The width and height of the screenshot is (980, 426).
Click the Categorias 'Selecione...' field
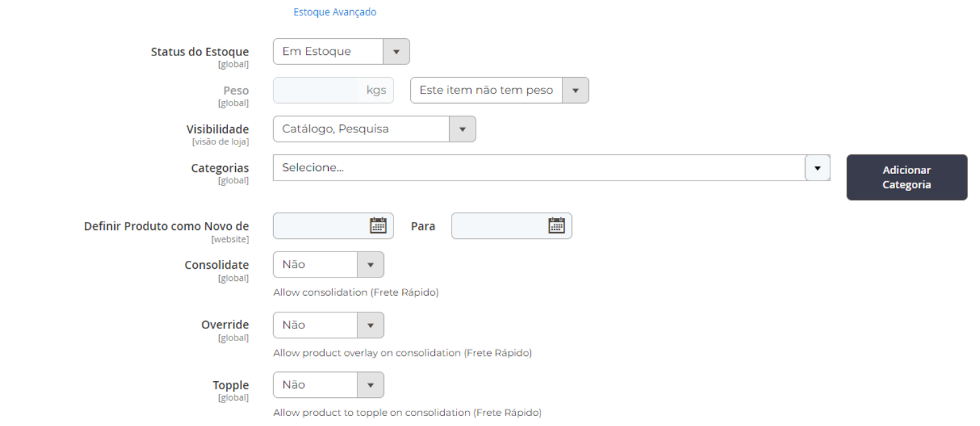click(x=538, y=168)
